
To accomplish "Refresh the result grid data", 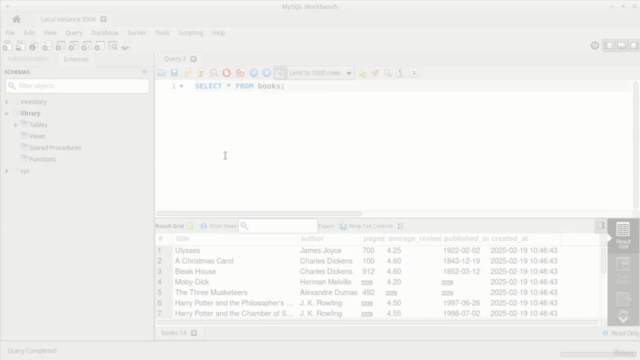I will (x=203, y=226).
